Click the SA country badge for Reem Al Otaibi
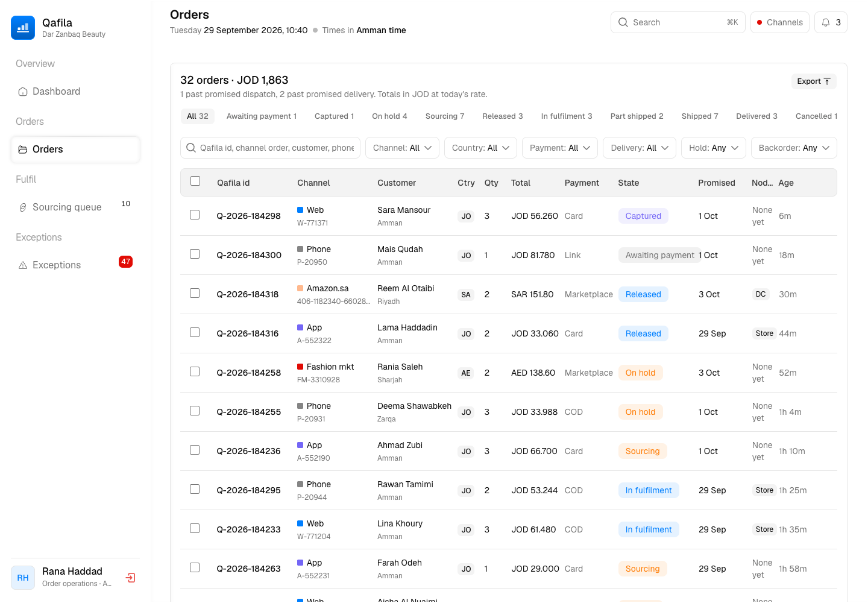 466,295
